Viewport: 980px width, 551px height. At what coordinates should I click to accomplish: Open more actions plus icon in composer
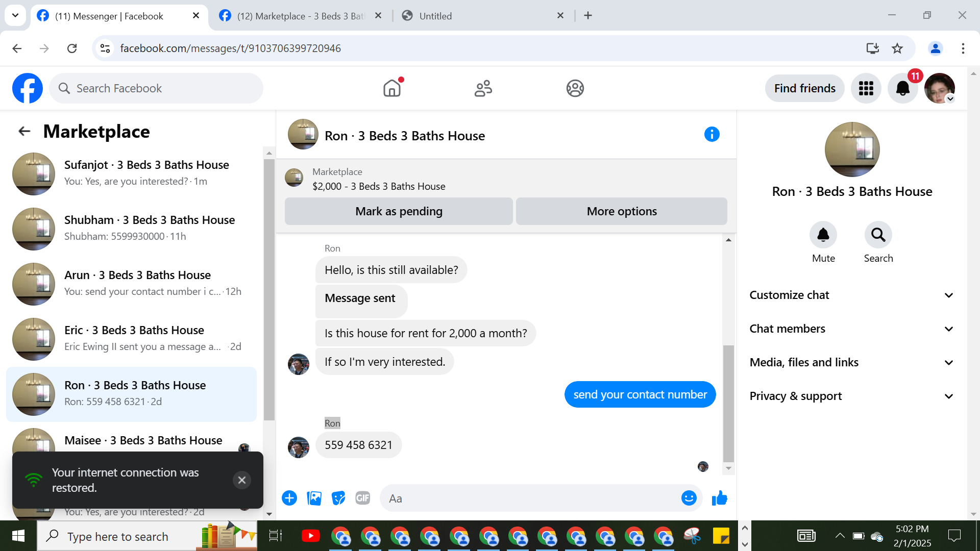click(x=289, y=498)
